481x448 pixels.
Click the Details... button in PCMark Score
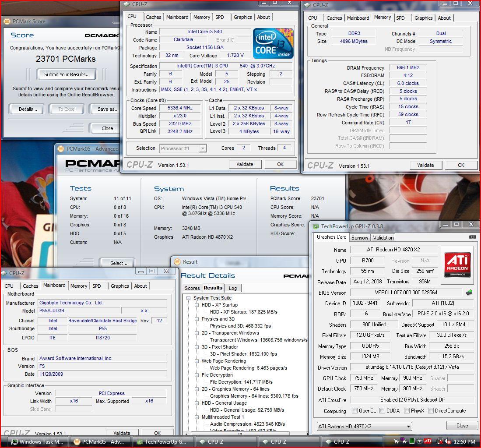(28, 109)
